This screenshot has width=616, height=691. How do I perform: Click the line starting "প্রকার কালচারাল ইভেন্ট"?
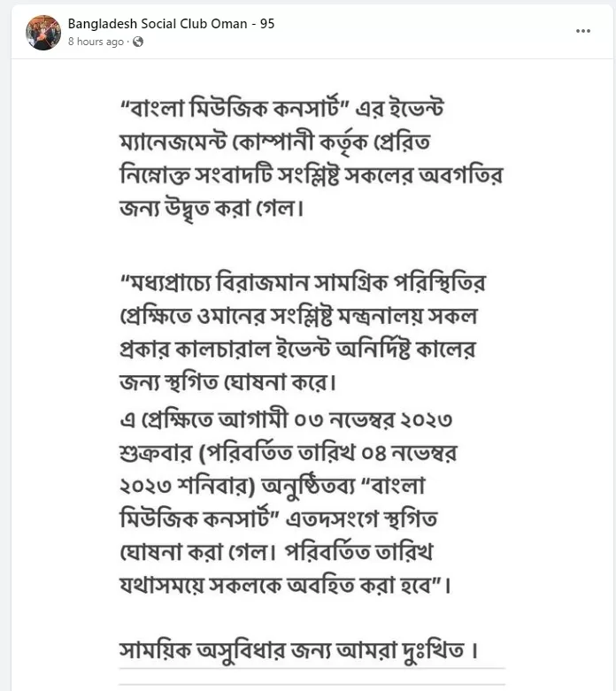tap(297, 350)
